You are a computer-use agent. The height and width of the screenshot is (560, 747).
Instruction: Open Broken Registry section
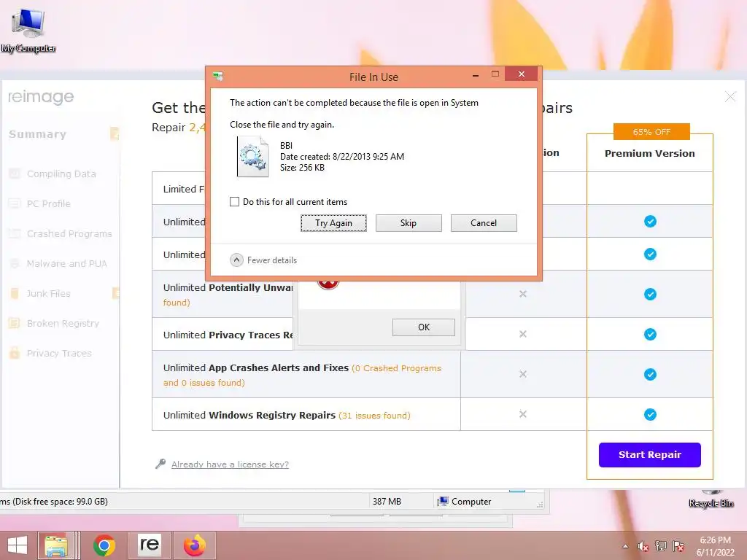point(63,323)
